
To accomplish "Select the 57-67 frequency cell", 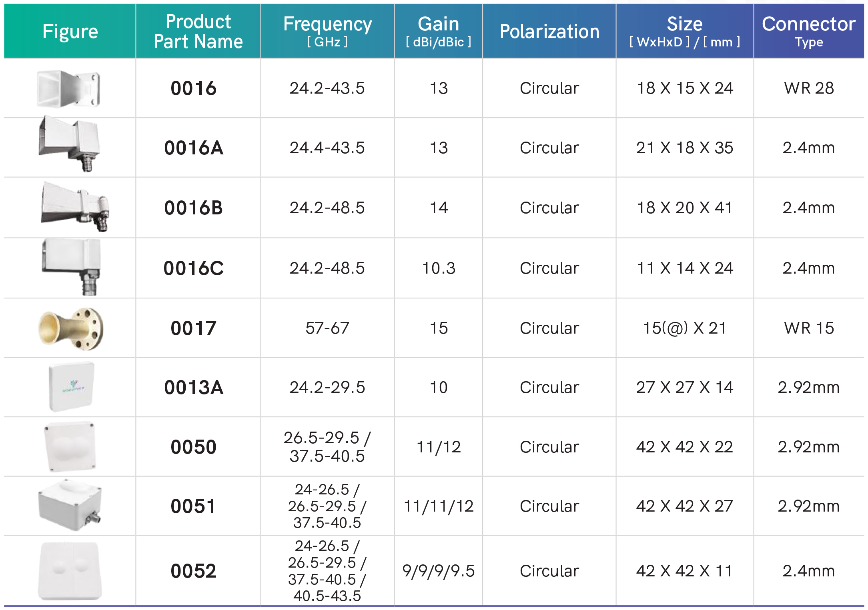I will (x=327, y=328).
